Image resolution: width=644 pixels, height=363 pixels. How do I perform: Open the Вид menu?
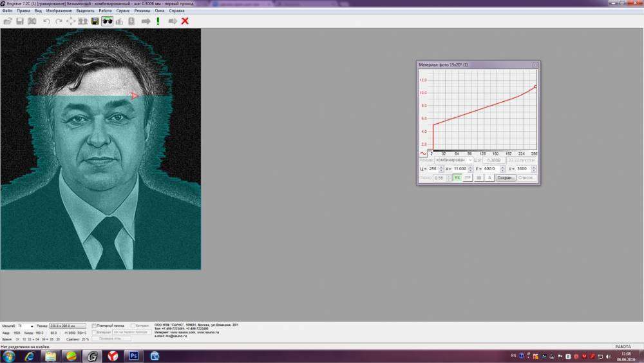[38, 11]
